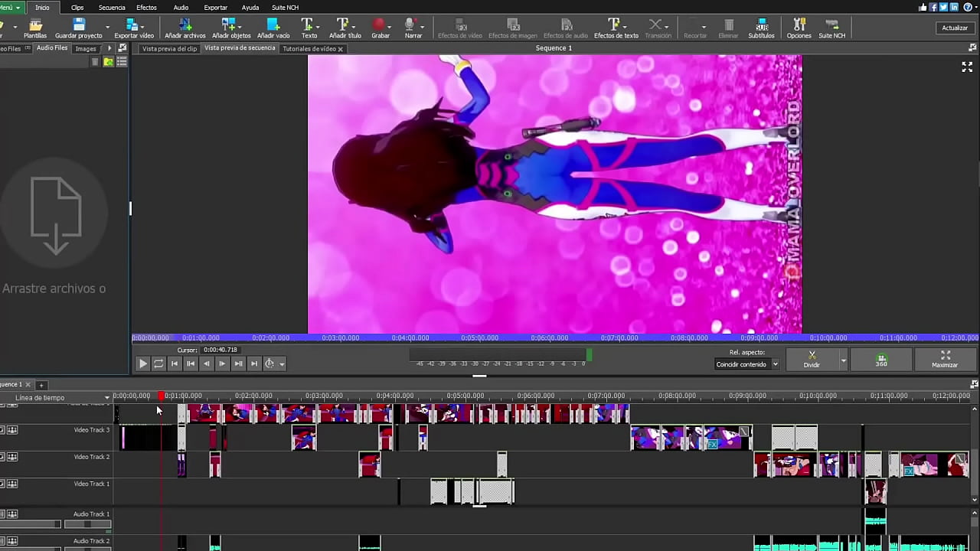Expand Grabar dropdown arrow
Screen dimensions: 980x551
click(x=390, y=26)
